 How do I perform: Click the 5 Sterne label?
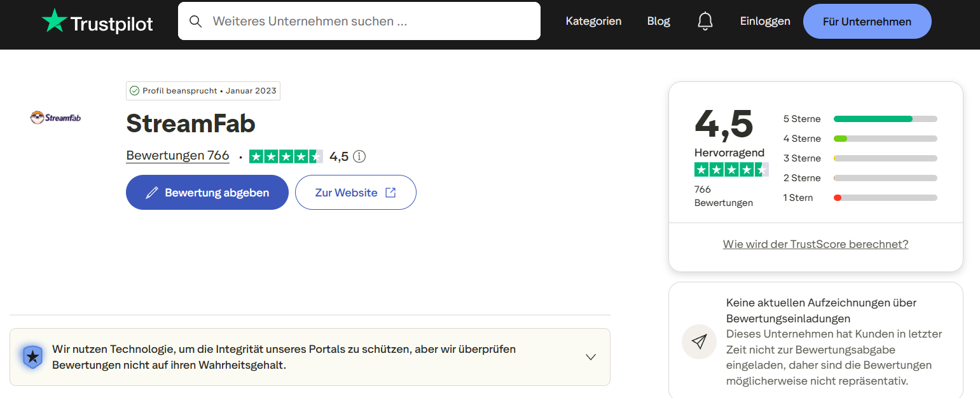tap(802, 119)
